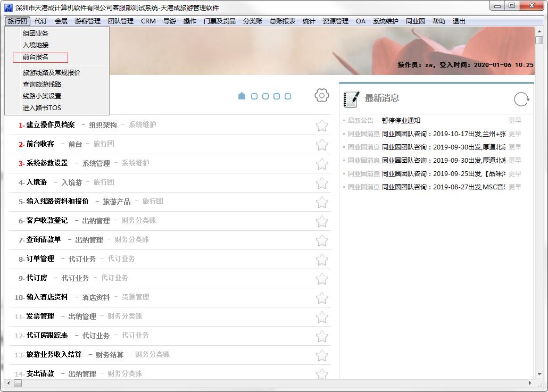Open the 代订 menu
The image size is (548, 392).
(41, 21)
